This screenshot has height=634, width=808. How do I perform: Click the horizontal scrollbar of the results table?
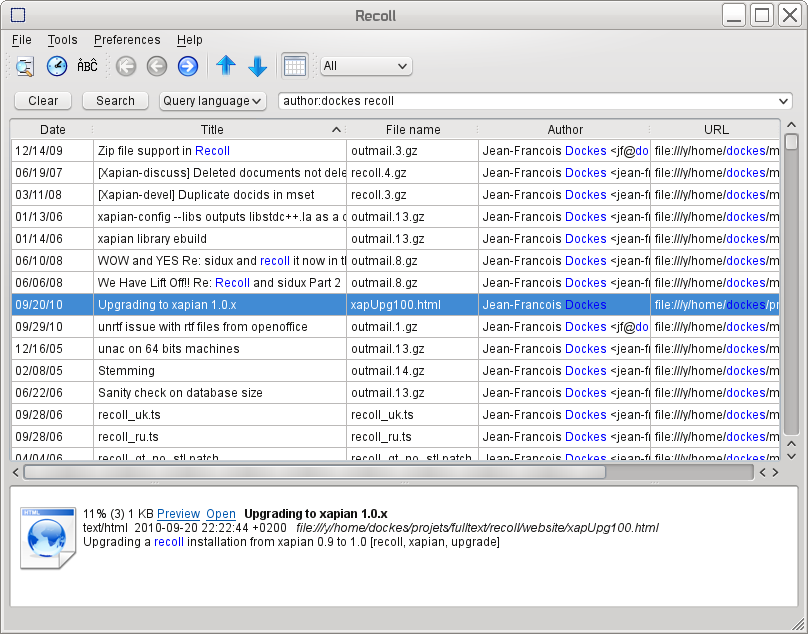(x=314, y=472)
